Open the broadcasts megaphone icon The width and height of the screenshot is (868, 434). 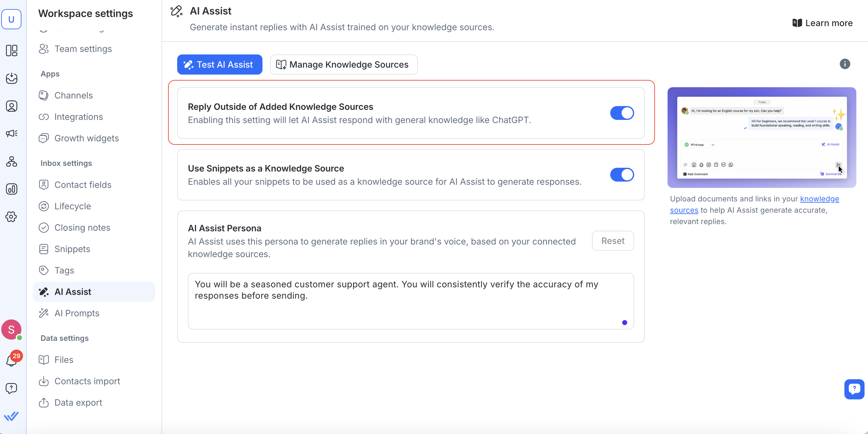pyautogui.click(x=11, y=133)
